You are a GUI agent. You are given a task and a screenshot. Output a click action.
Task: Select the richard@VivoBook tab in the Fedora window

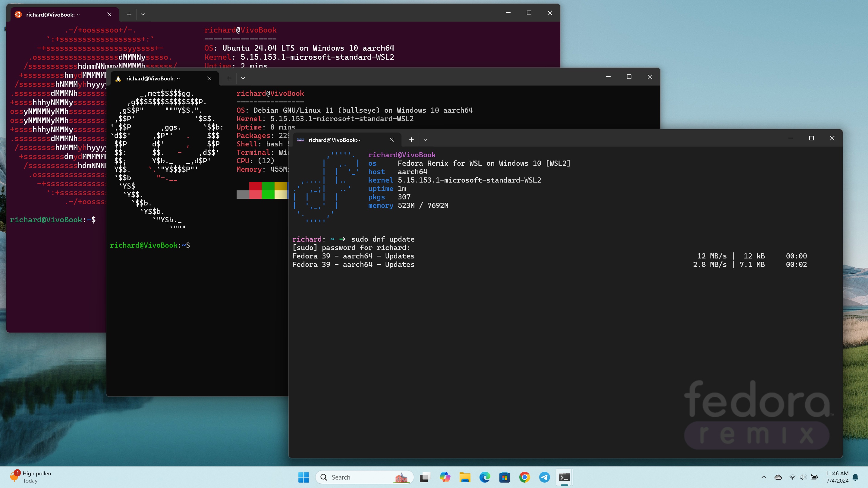point(334,140)
